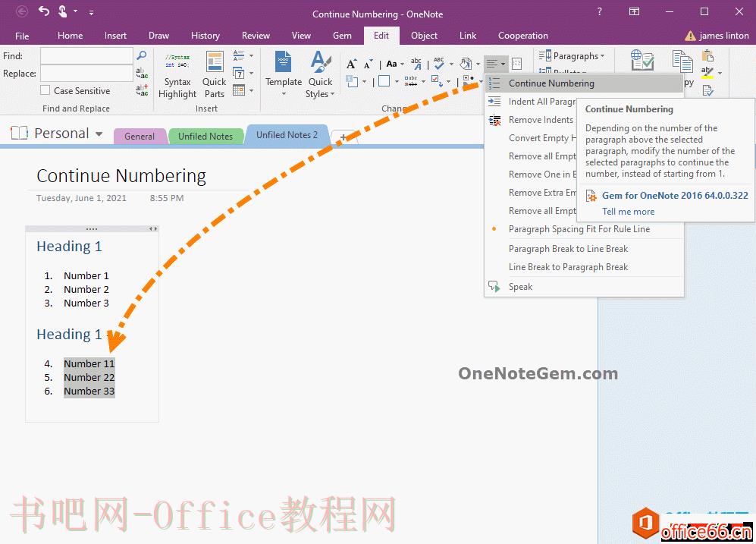Click the list item Number 22

(x=89, y=377)
